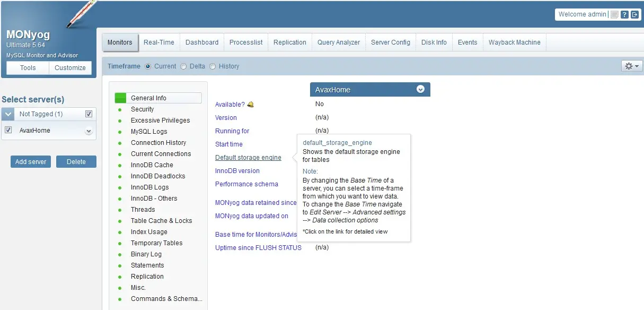
Task: Select the Current timeframe radio button
Action: (x=148, y=66)
